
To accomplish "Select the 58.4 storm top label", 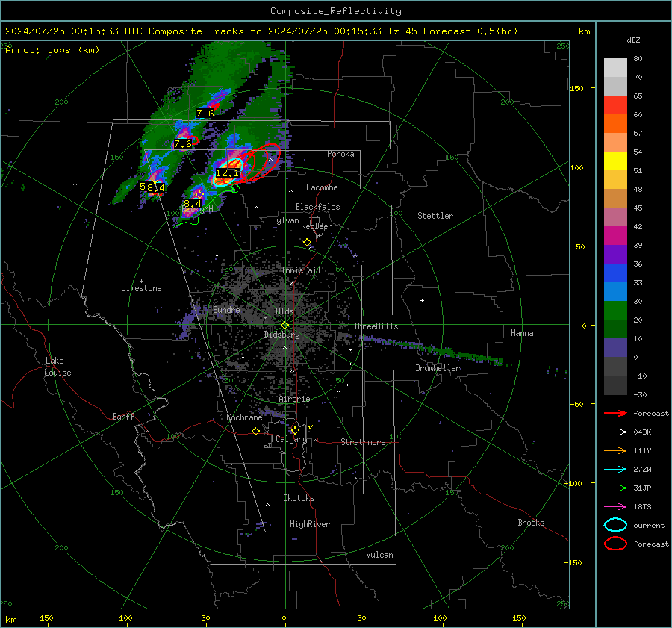I will click(152, 187).
